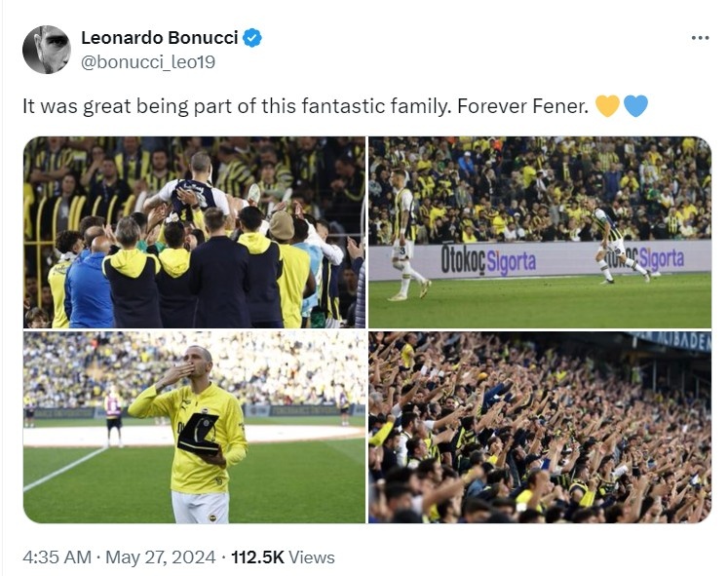Click the May 27, 2024 date

click(162, 557)
